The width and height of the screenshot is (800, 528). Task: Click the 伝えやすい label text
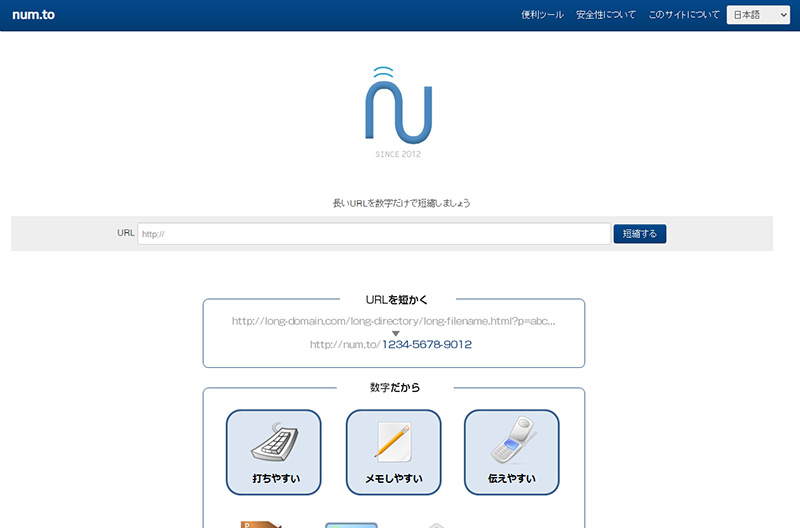click(512, 479)
